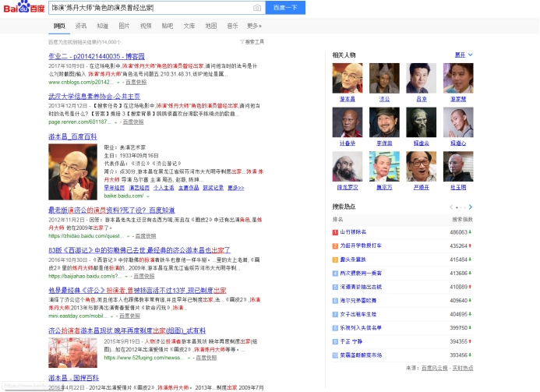The height and width of the screenshot is (392, 540).
Task: Switch to the 资讯 tab
Action: click(x=81, y=26)
